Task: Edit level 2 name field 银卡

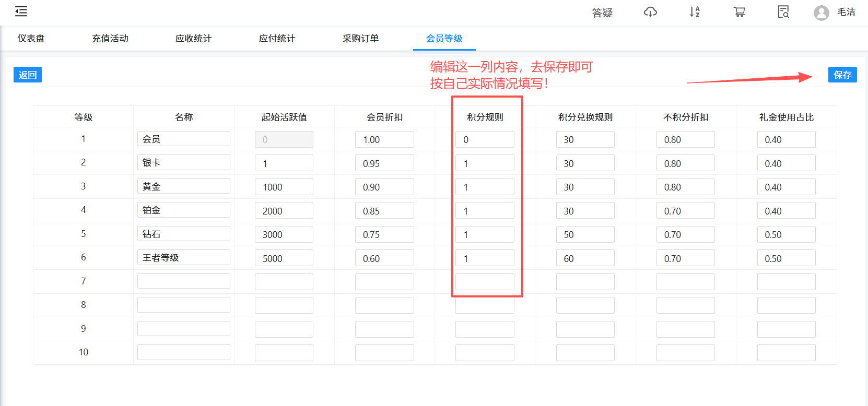Action: [x=184, y=162]
